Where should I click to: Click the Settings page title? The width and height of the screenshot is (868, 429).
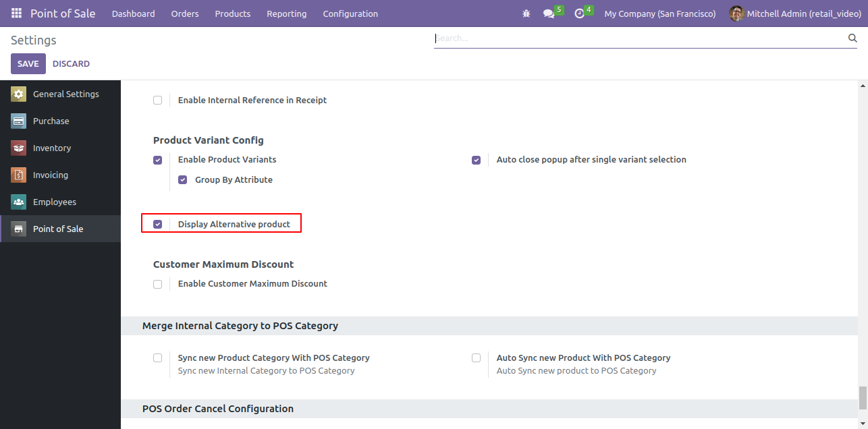34,40
